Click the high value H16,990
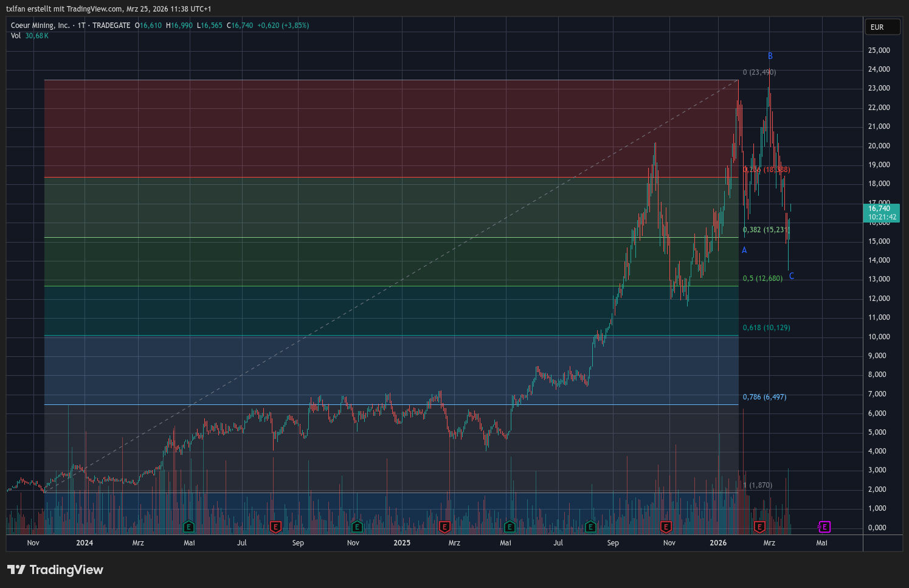Image resolution: width=909 pixels, height=588 pixels. pos(179,26)
